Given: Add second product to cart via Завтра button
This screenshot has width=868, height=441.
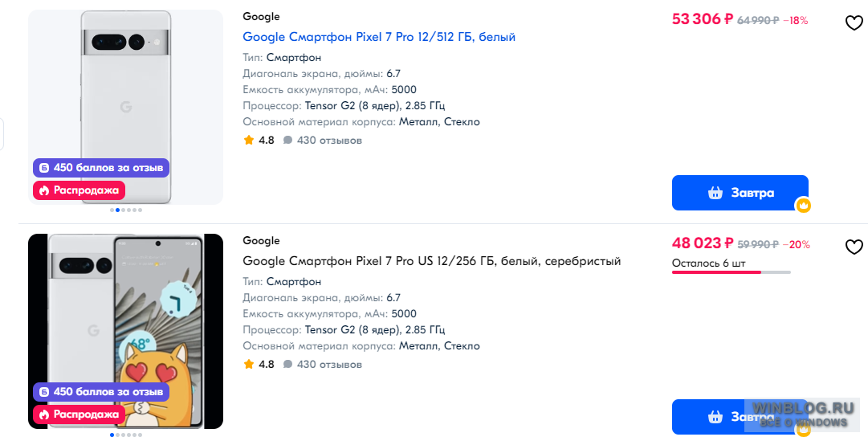Looking at the screenshot, I should pos(740,417).
